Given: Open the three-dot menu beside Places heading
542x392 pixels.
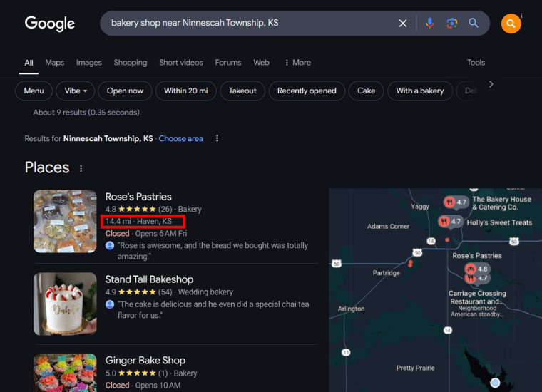Looking at the screenshot, I should click(x=81, y=168).
